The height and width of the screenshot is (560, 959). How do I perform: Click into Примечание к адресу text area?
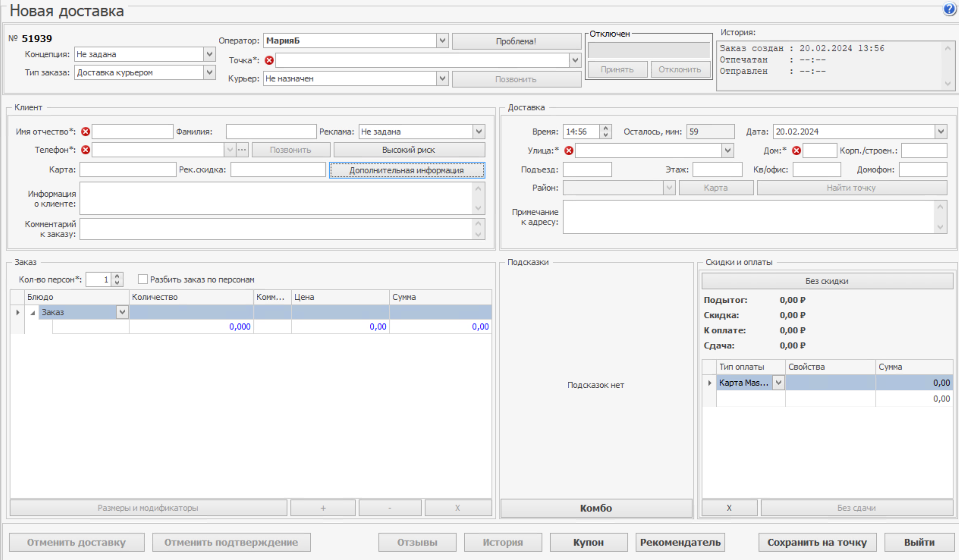749,217
